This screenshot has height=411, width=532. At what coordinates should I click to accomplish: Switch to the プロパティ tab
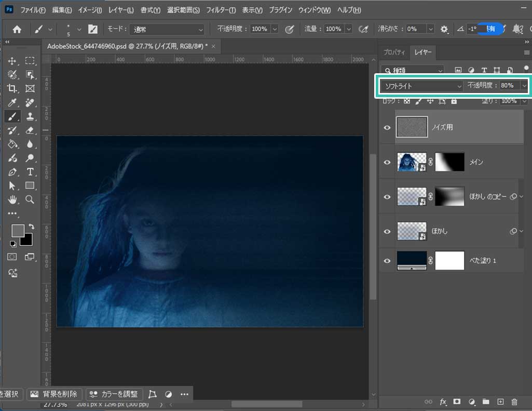[394, 52]
